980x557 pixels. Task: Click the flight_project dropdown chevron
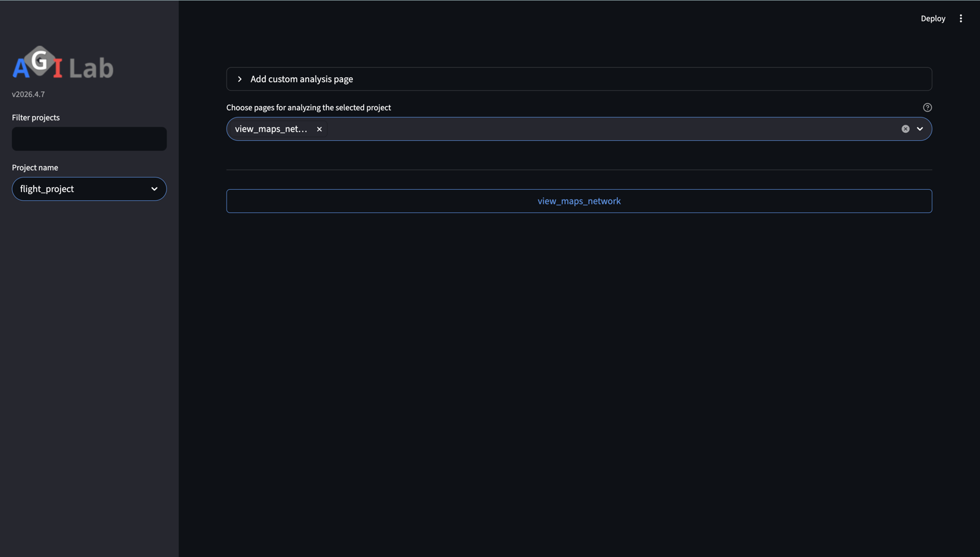click(x=154, y=189)
